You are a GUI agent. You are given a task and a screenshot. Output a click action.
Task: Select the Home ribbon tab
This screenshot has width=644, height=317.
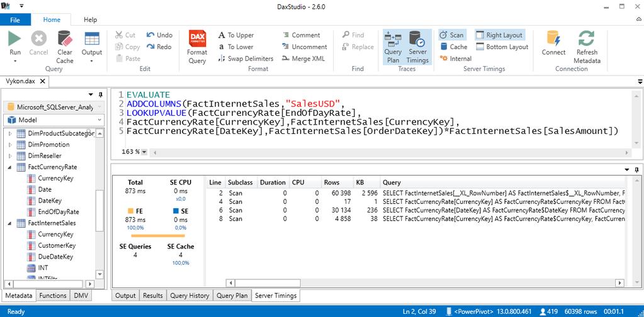(x=52, y=19)
